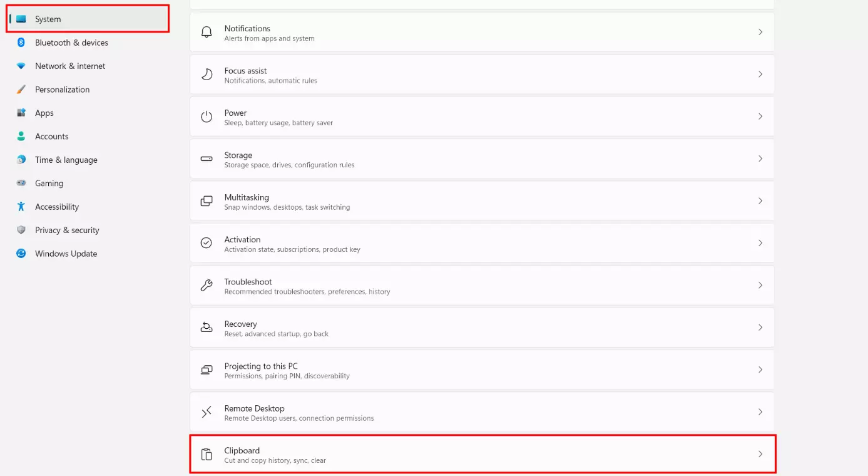Click 'Permissions, pairing PIN, discoverability' text
Screen dimensions: 868x476
[x=287, y=376]
